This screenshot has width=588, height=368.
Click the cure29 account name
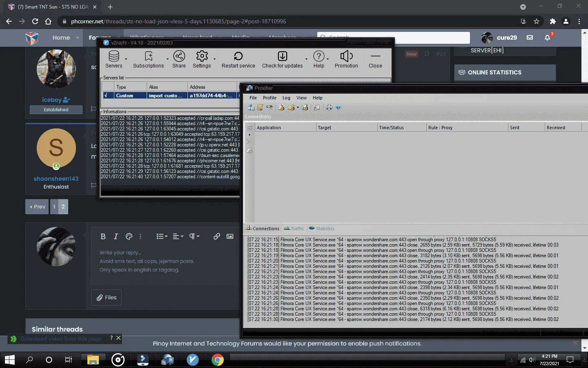pyautogui.click(x=507, y=38)
